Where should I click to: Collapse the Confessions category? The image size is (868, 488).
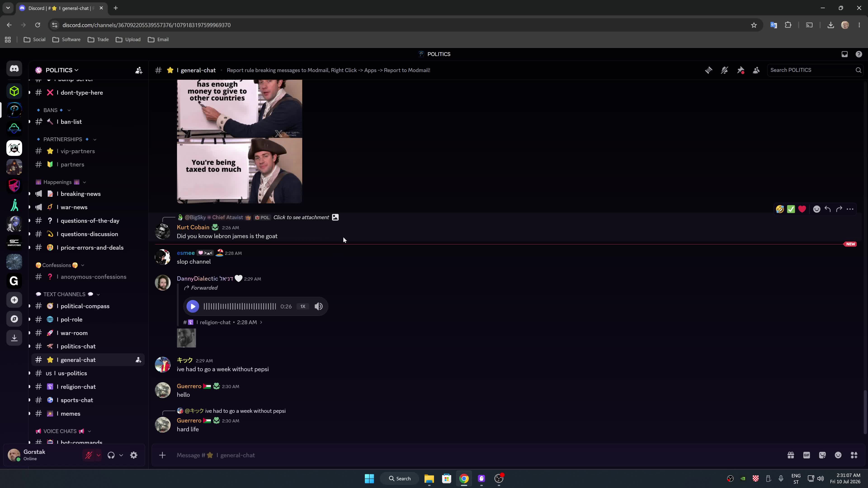point(60,265)
